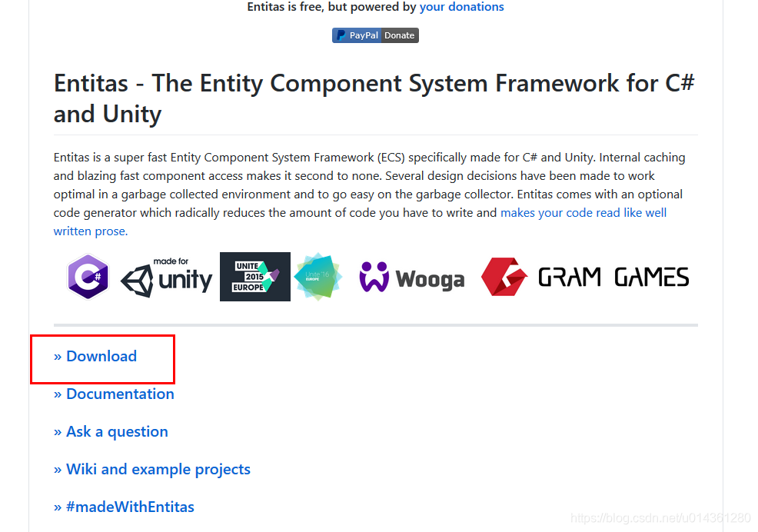Select the Gram Games logo
Viewport: 758px width, 532px height.
(x=586, y=277)
